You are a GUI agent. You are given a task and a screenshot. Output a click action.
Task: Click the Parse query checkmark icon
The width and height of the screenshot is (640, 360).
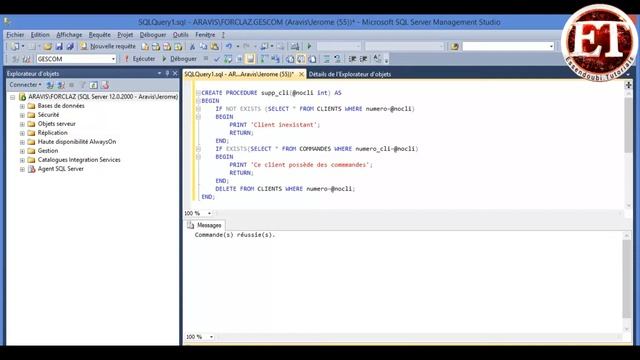coord(217,59)
